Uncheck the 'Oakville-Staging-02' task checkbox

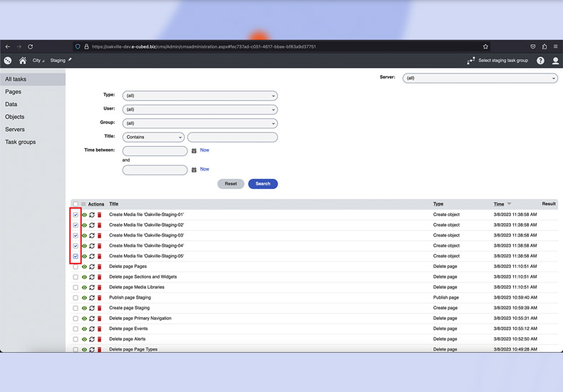click(x=76, y=225)
